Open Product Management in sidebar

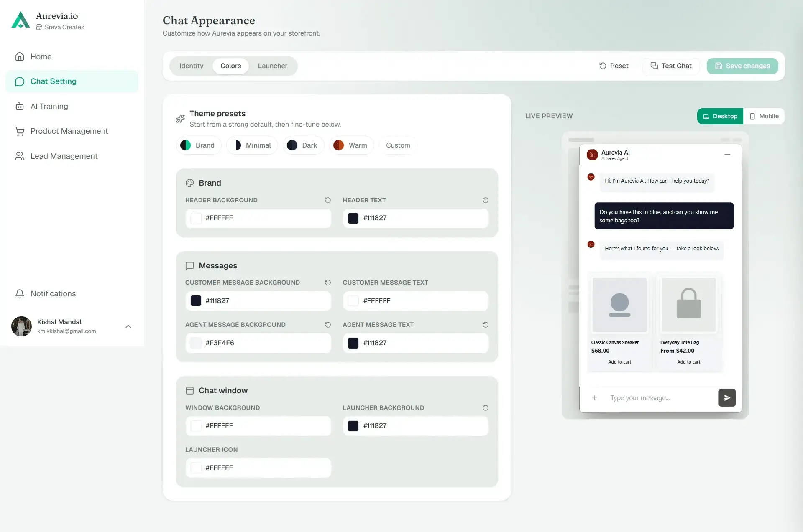[x=72, y=131]
